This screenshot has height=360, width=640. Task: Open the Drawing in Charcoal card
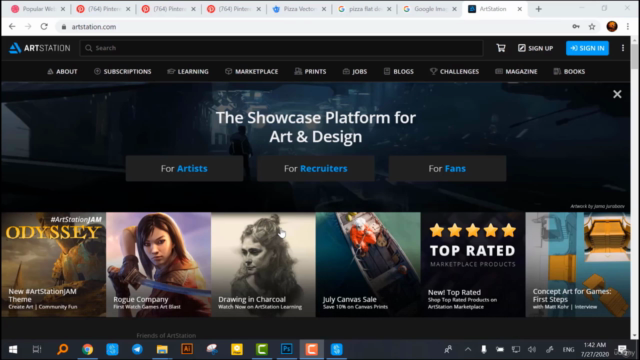pos(263,264)
